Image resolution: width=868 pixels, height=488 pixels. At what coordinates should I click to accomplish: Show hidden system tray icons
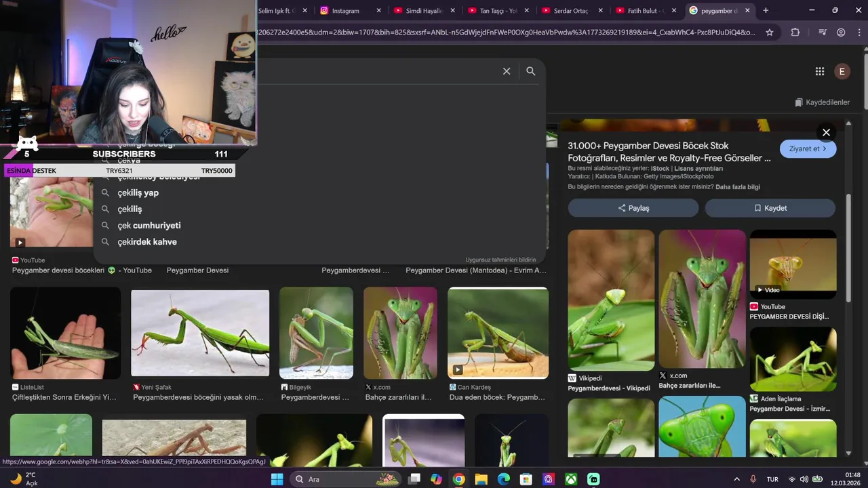(x=737, y=479)
